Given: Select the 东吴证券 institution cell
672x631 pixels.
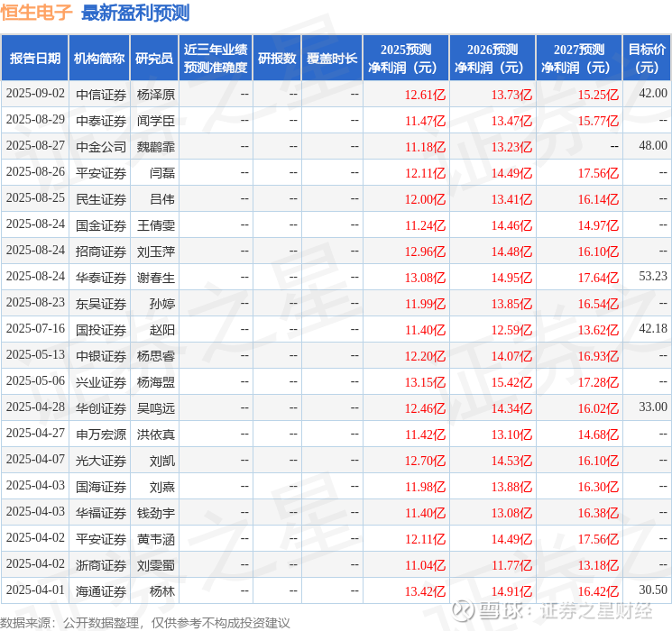Looking at the screenshot, I should (x=101, y=303).
